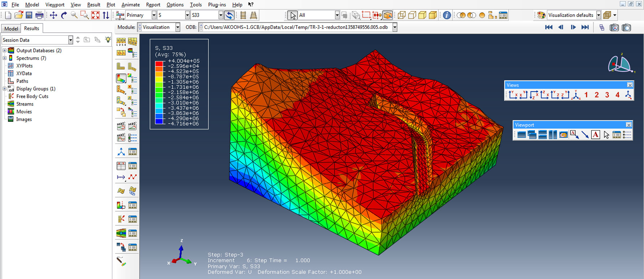Viewport: 644px width, 279px height.
Task: Enable the Shaded render style
Action: coord(432,15)
